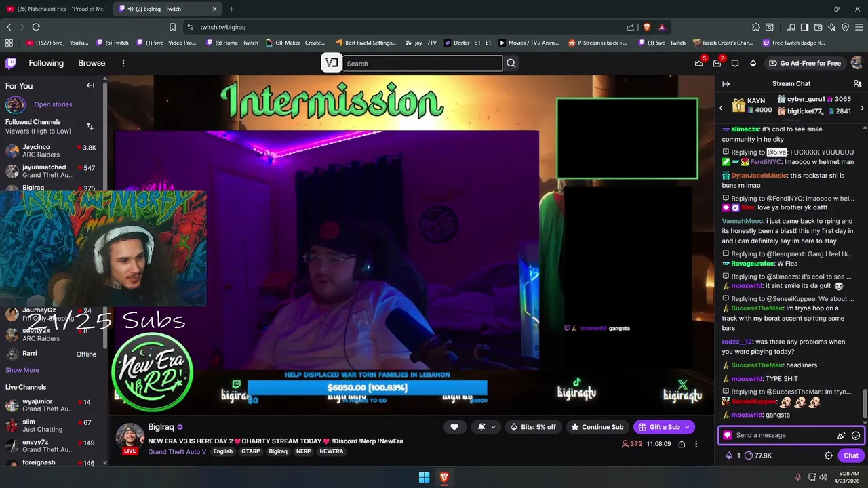Open the Prime Loot crown icon

699,63
